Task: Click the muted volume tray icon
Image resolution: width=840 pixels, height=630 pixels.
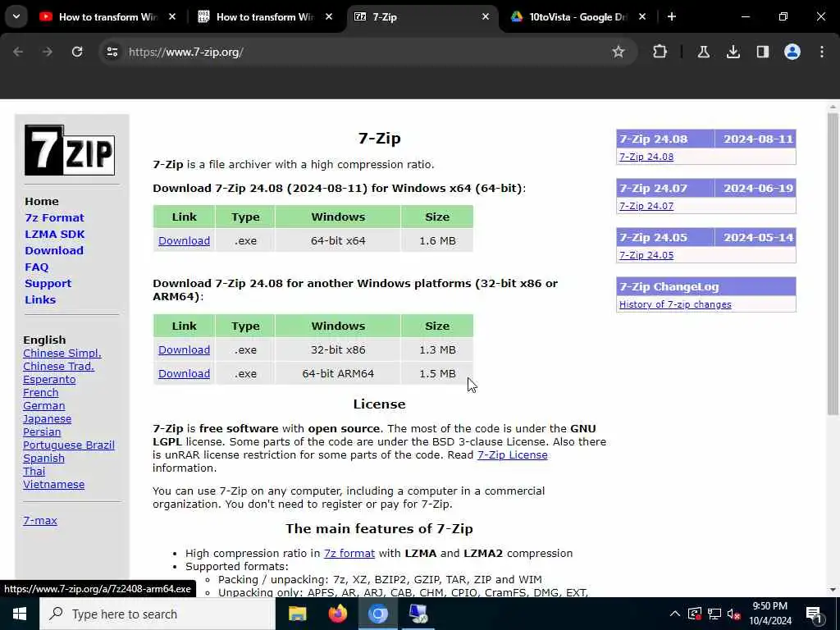Action: coord(734,614)
